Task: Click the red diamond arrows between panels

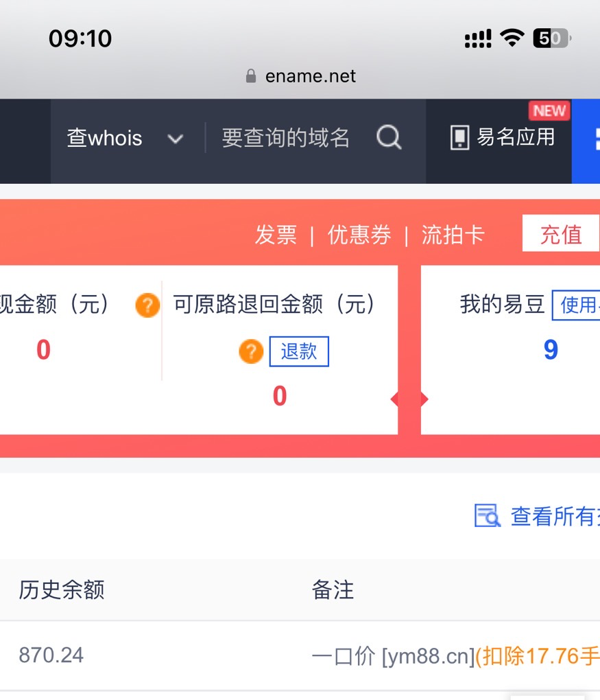Action: coord(409,399)
